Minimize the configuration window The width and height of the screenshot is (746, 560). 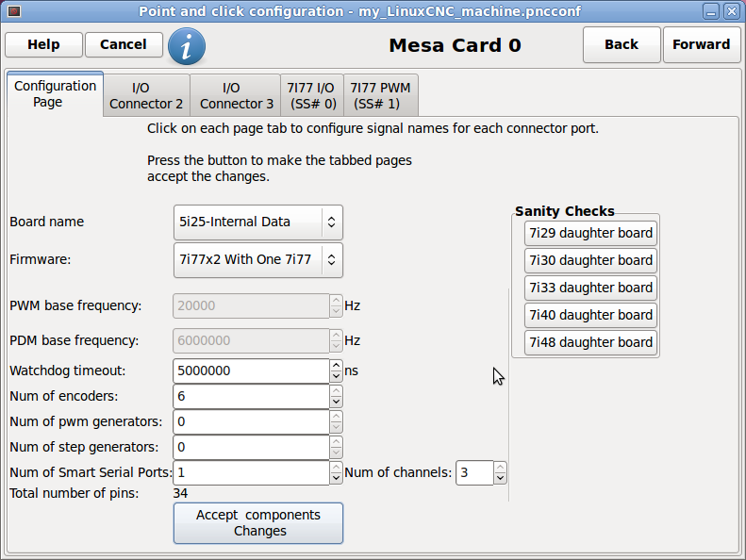click(711, 11)
